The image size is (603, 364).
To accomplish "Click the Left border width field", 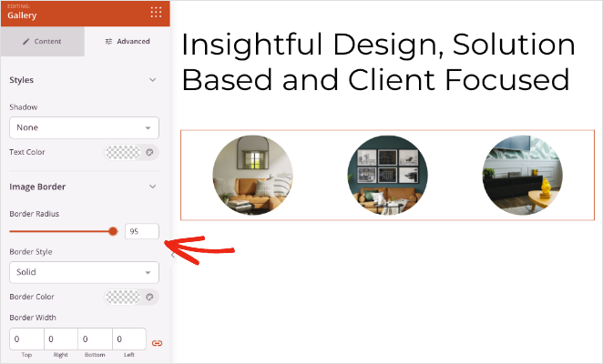I will tap(129, 339).
